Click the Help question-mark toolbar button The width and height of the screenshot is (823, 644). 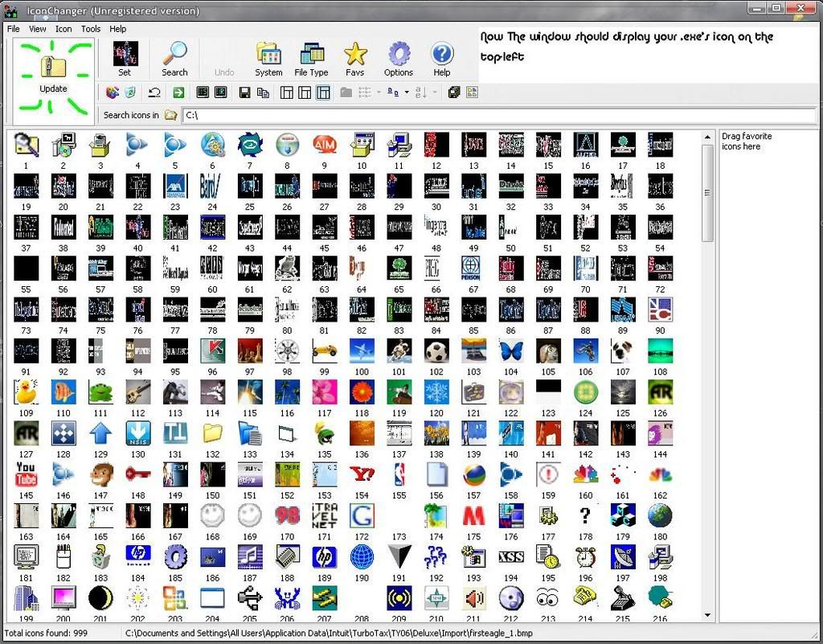coord(442,59)
